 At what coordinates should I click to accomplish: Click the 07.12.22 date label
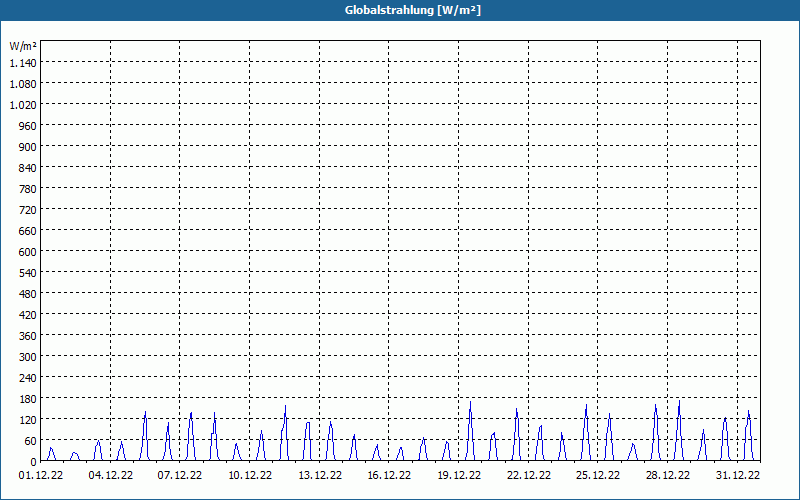click(x=180, y=476)
